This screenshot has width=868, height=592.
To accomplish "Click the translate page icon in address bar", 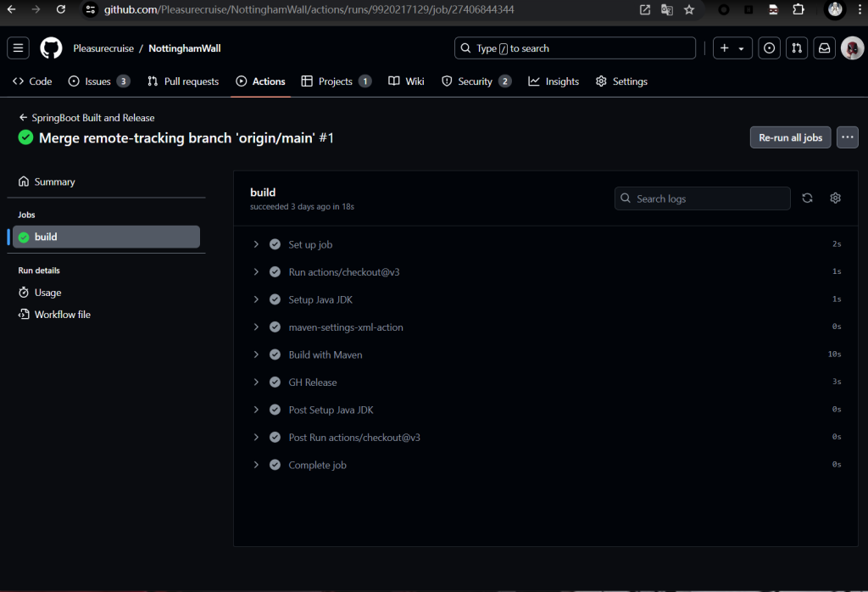I will tap(666, 9).
